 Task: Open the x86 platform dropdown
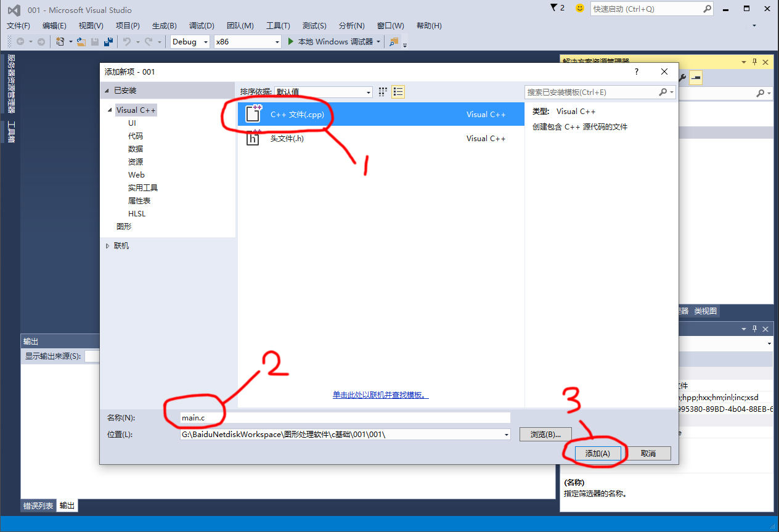(247, 41)
